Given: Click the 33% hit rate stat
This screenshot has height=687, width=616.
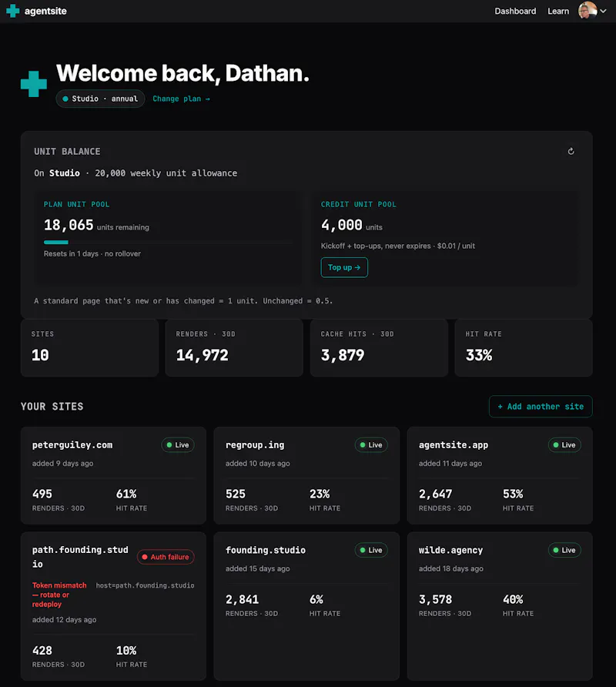Looking at the screenshot, I should (479, 355).
